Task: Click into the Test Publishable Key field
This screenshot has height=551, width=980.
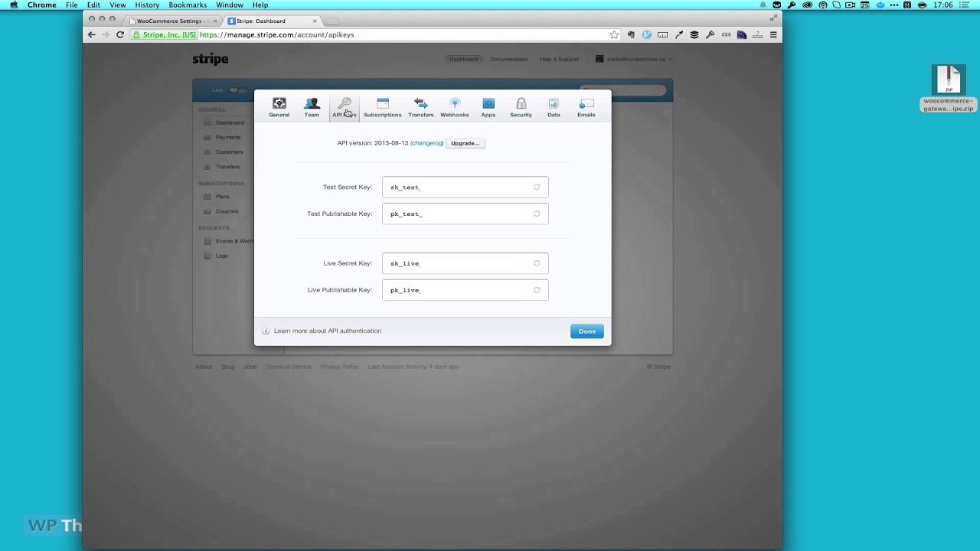Action: click(x=465, y=214)
